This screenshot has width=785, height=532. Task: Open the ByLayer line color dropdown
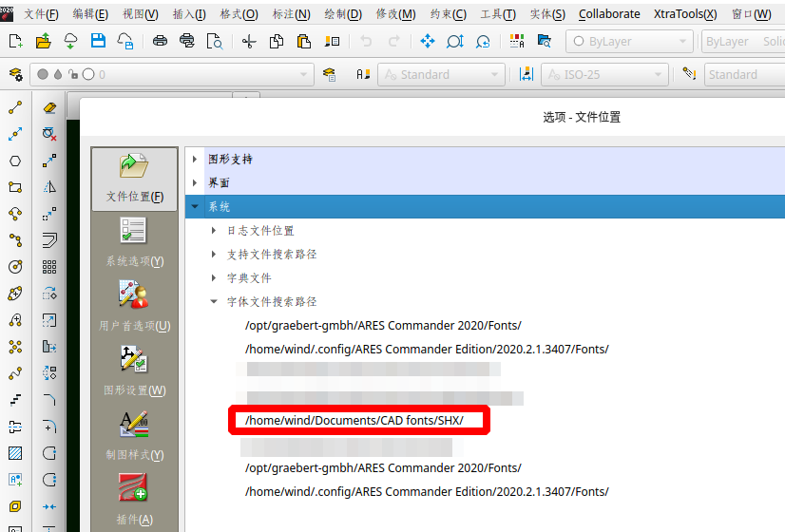[629, 41]
